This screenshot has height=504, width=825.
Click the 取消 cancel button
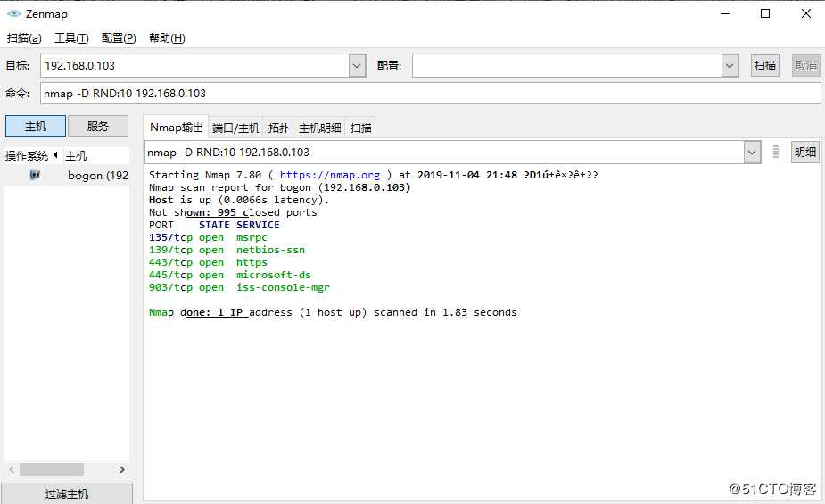806,66
